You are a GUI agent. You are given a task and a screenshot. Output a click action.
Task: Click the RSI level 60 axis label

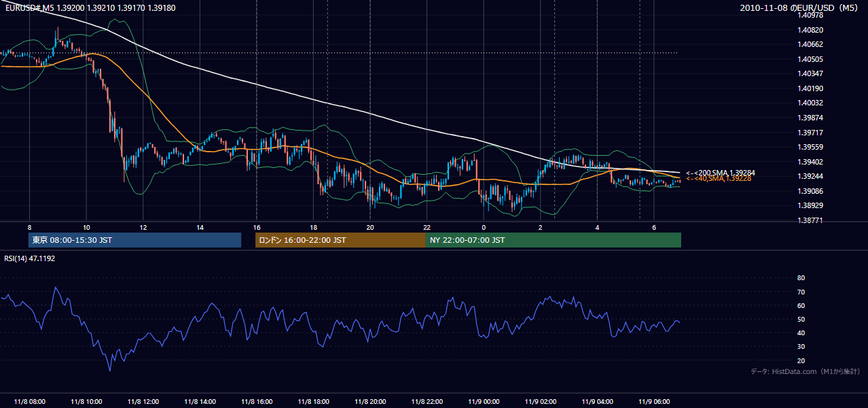coord(801,305)
